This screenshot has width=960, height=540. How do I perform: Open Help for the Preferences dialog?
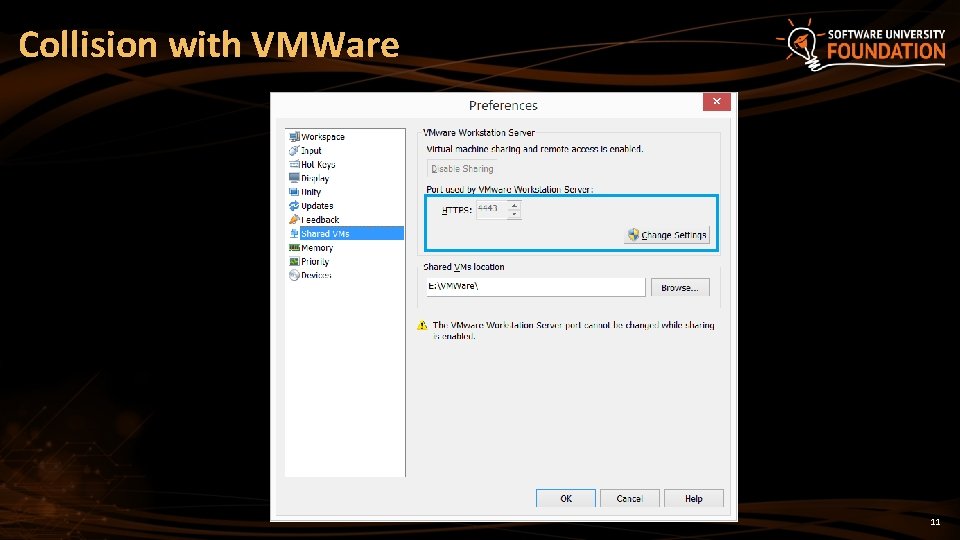click(694, 498)
